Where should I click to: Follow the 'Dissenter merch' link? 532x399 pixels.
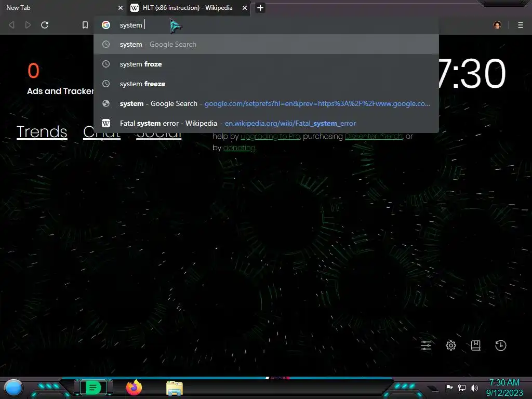click(x=374, y=137)
